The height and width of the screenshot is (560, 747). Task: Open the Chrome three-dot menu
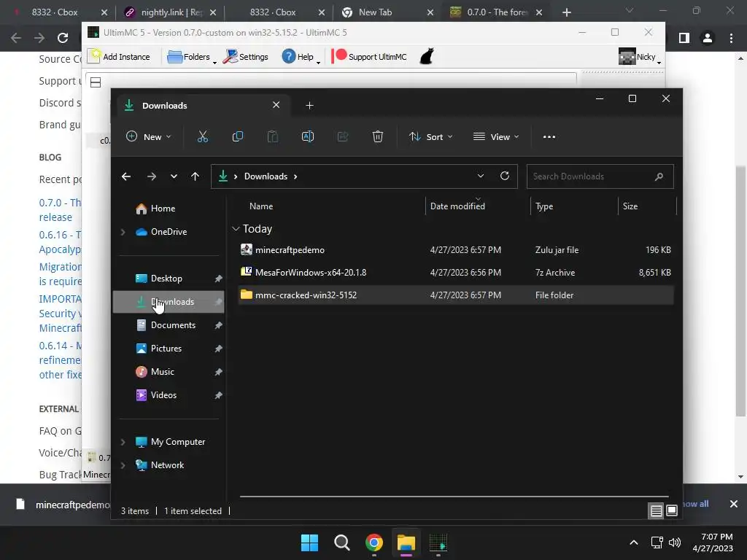(x=731, y=38)
